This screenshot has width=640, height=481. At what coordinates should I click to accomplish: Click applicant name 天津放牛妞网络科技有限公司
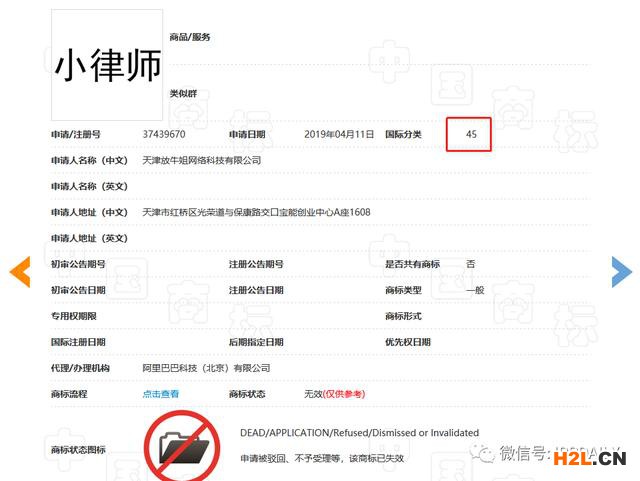pos(202,160)
